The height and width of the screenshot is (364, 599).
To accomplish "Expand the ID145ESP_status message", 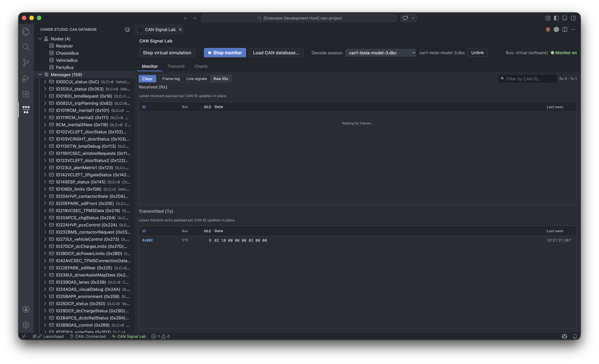I will point(45,182).
